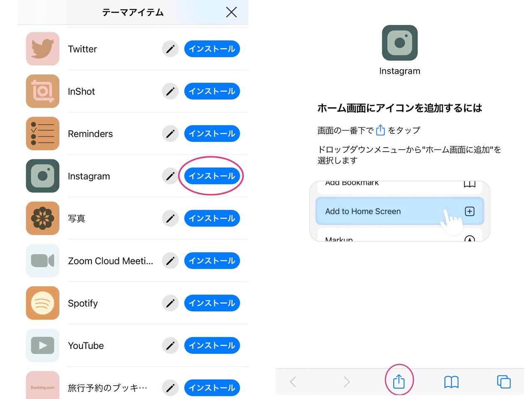
Task: Install the 旅行予約のブッキング icon
Action: tap(212, 388)
